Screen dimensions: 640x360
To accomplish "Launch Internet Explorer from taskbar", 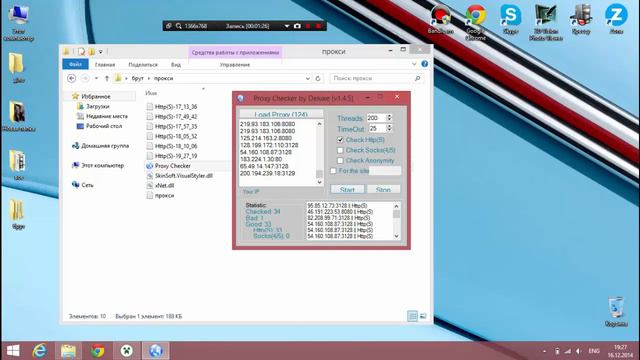I will click(x=40, y=351).
